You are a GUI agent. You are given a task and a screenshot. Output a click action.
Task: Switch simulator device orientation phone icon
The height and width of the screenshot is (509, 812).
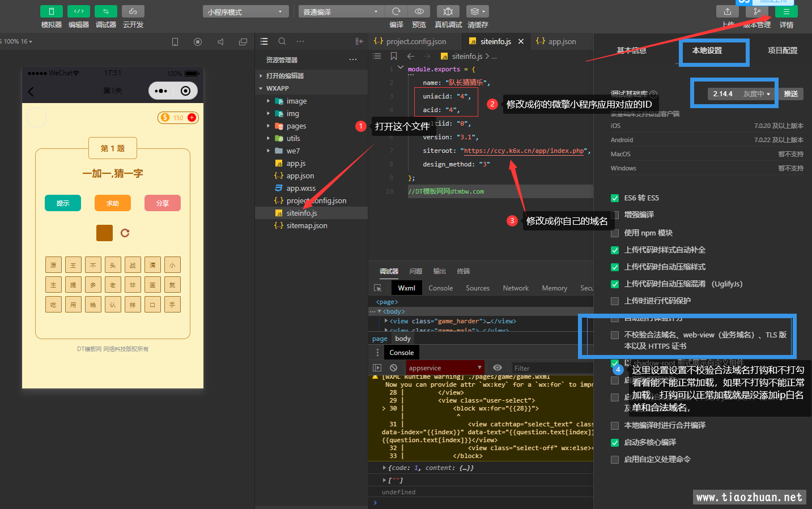[175, 42]
